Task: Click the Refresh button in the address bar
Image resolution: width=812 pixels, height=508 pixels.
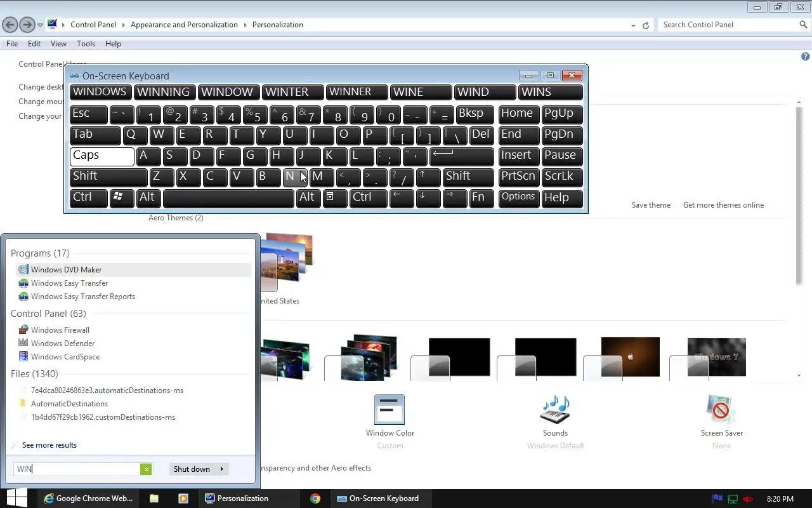Action: pyautogui.click(x=646, y=25)
